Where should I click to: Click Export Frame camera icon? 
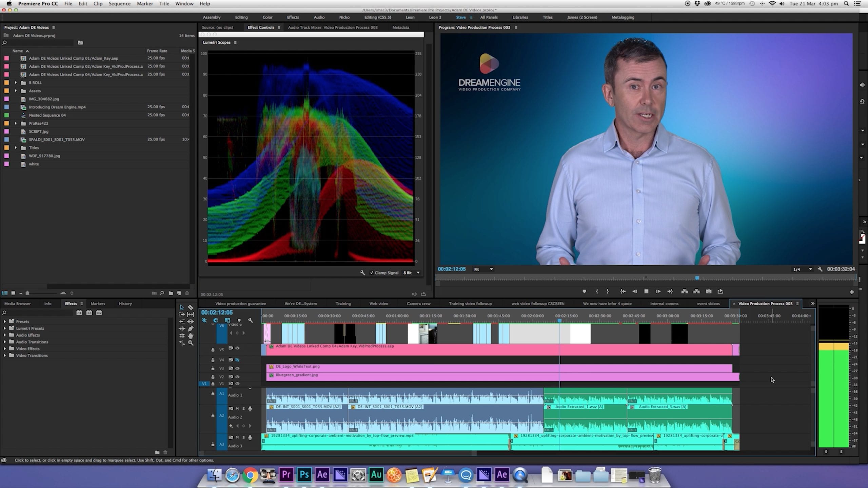(708, 291)
